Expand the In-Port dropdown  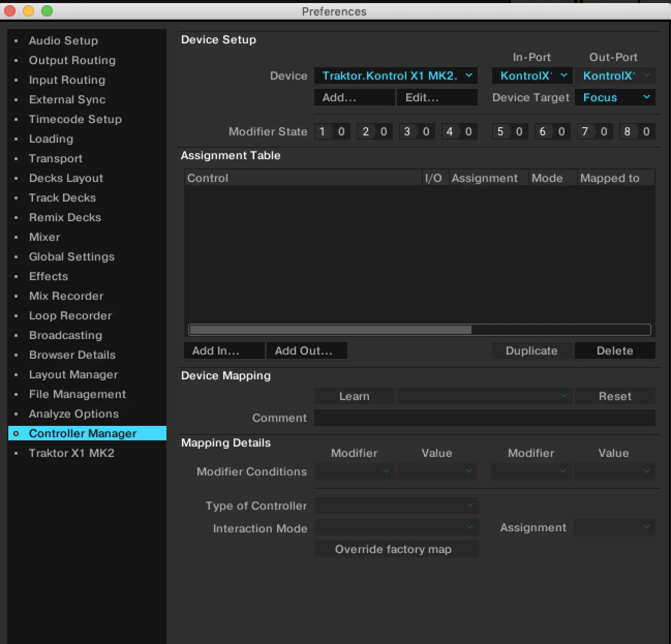coord(532,76)
